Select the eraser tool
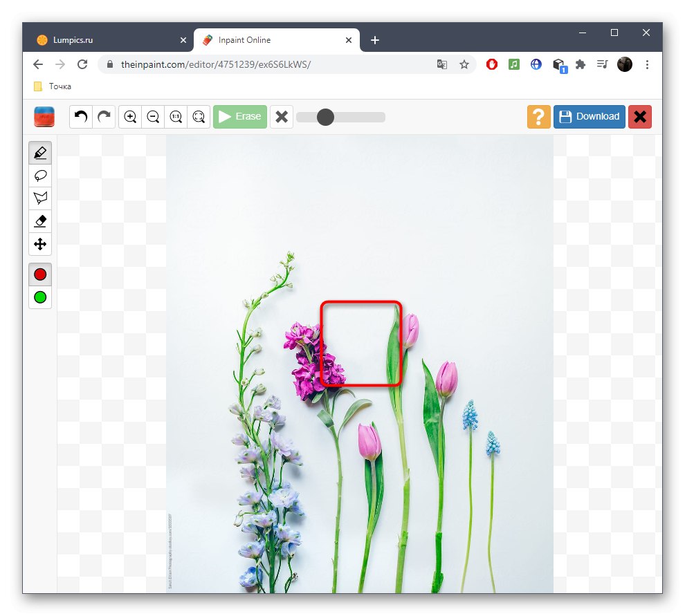Image resolution: width=685 pixels, height=616 pixels. coord(39,221)
